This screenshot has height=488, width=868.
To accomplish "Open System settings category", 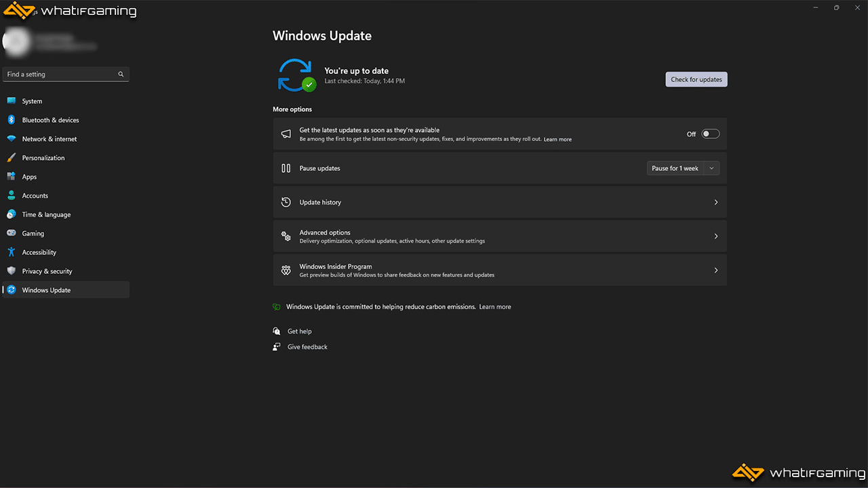I will (x=66, y=101).
